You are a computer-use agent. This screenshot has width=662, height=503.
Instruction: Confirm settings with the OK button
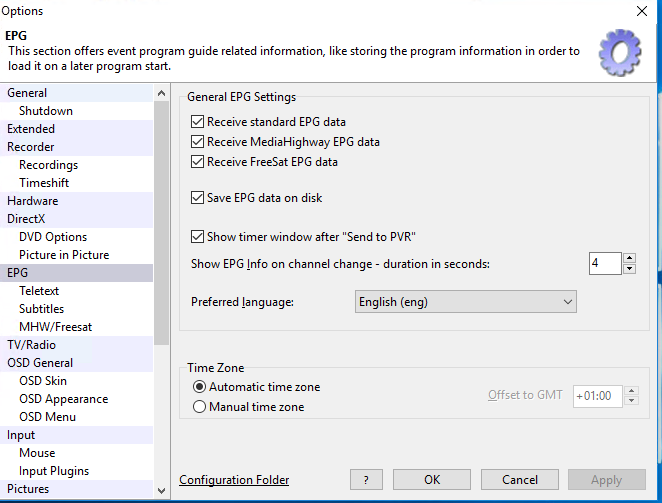pyautogui.click(x=432, y=480)
